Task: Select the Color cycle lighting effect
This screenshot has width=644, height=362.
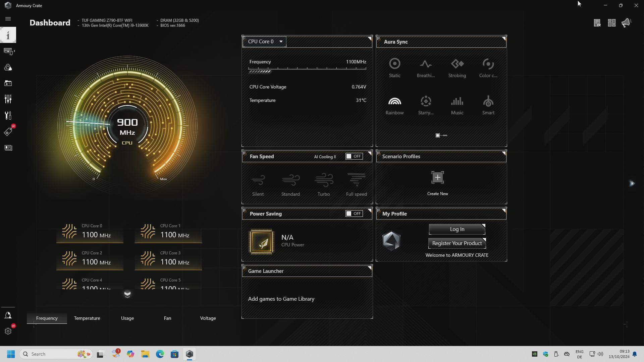Action: coord(488,68)
